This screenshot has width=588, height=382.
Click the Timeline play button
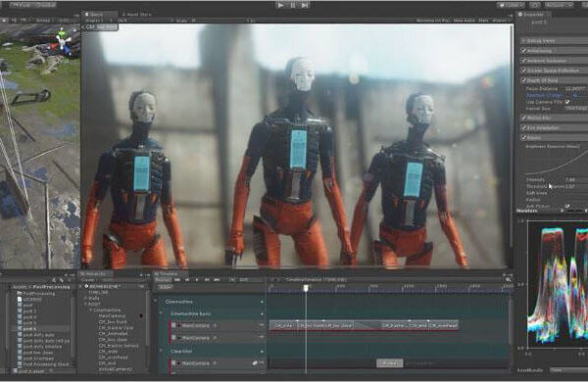197,280
